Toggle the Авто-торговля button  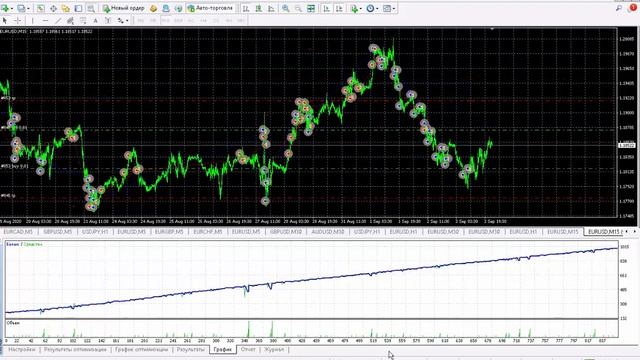tap(211, 8)
